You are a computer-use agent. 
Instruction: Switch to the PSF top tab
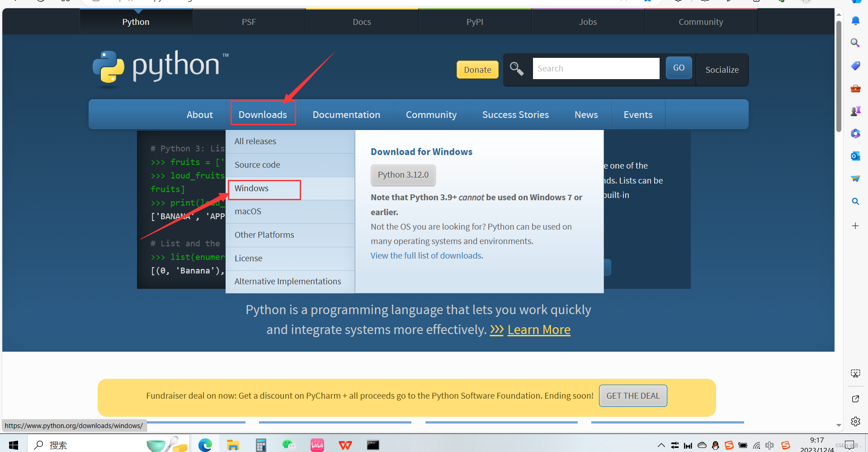[249, 22]
